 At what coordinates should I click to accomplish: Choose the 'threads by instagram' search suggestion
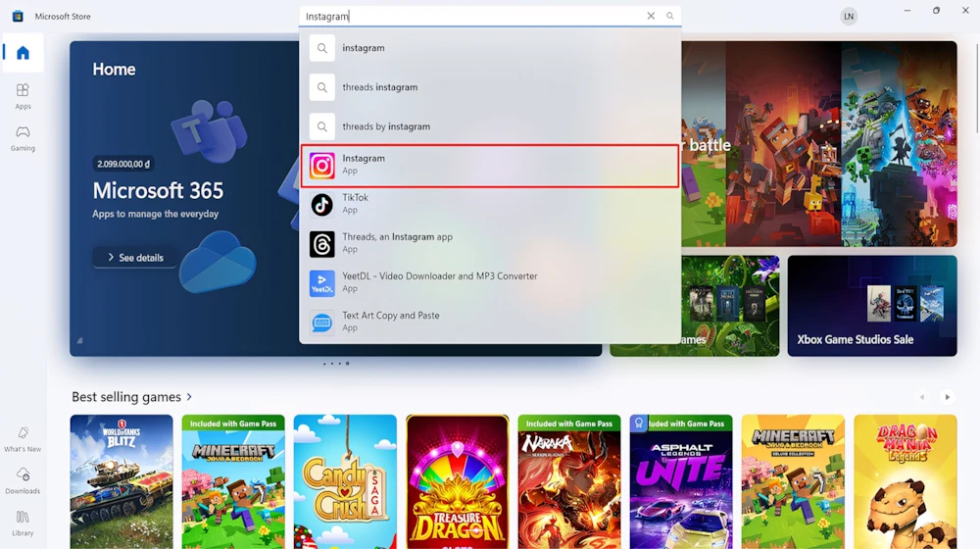click(x=490, y=126)
